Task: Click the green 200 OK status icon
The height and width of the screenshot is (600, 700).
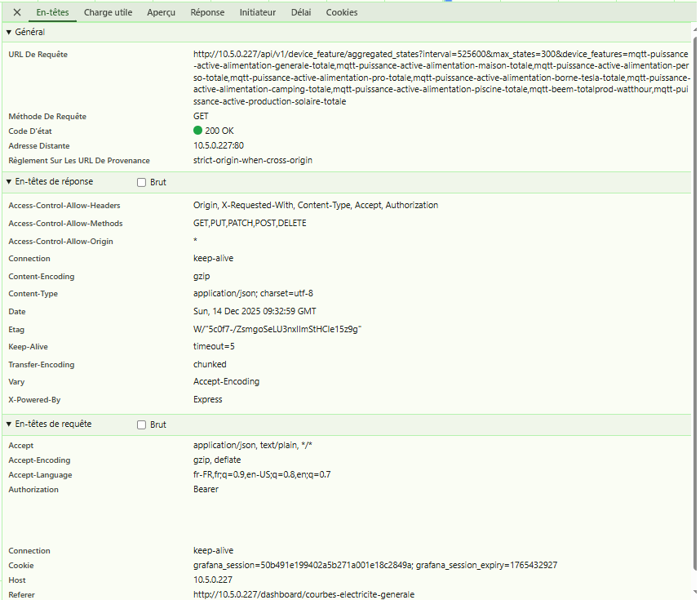Action: (198, 131)
